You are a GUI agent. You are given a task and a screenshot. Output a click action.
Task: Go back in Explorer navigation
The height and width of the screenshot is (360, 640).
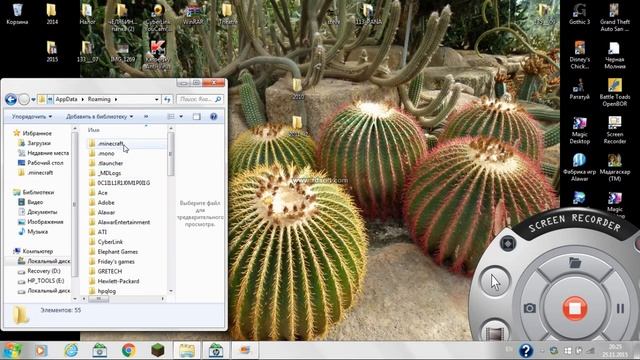click(11, 99)
